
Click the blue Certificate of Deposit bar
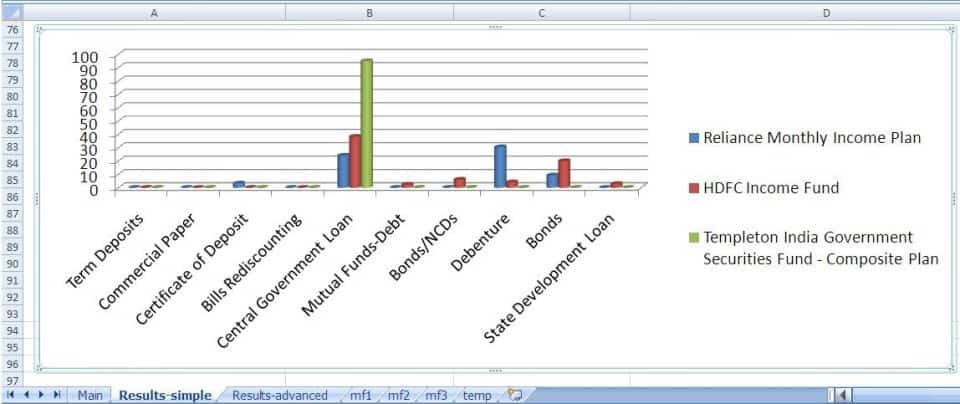coord(239,184)
